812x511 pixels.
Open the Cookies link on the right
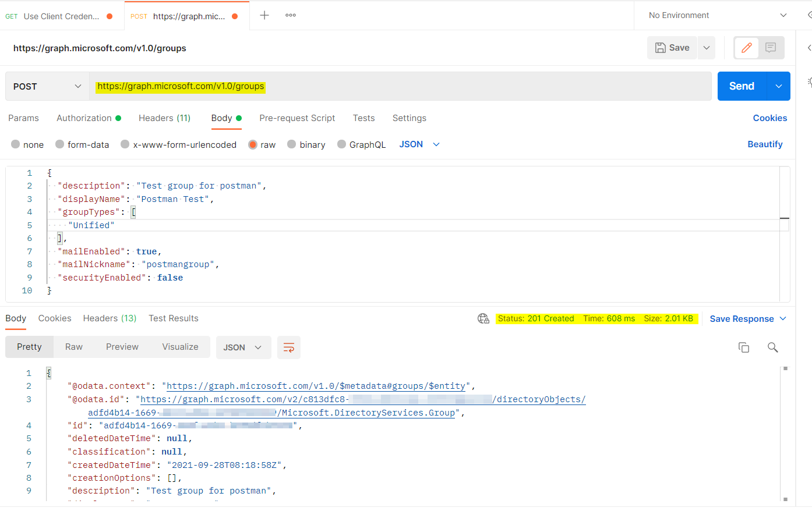pos(769,118)
